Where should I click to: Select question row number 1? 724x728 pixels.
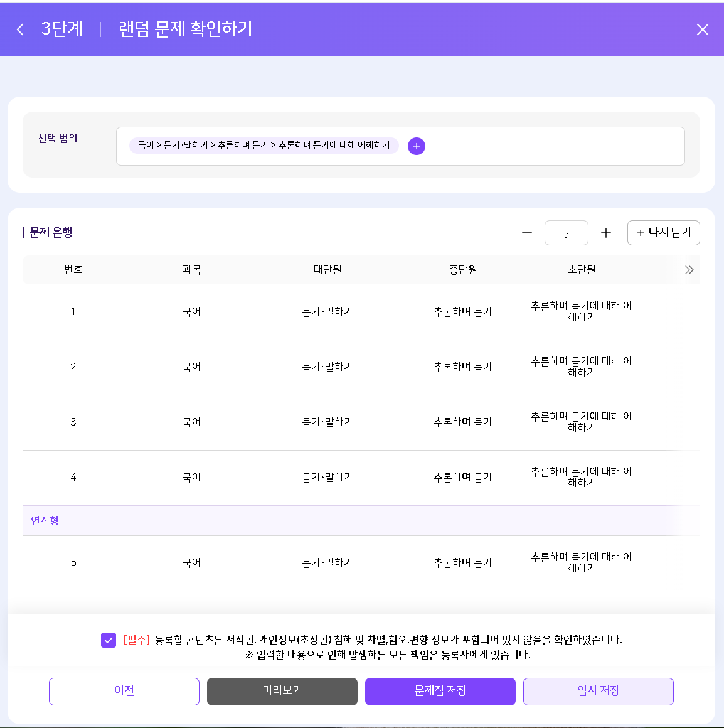(361, 311)
